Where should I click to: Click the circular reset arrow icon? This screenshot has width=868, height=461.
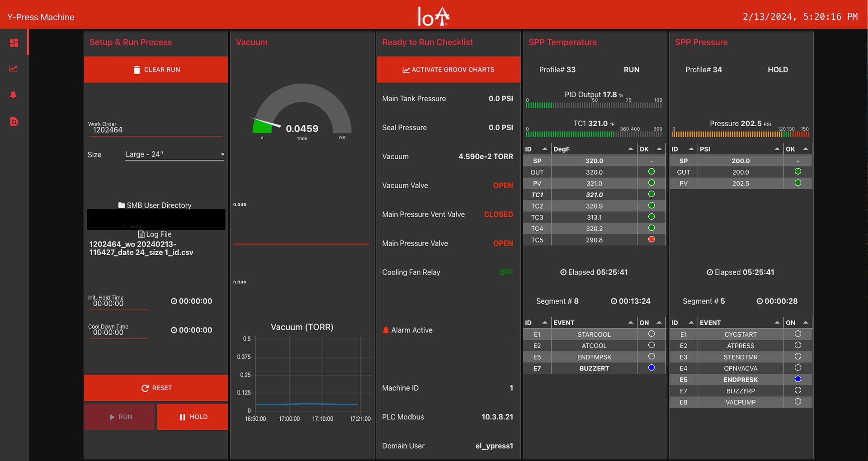pyautogui.click(x=145, y=388)
